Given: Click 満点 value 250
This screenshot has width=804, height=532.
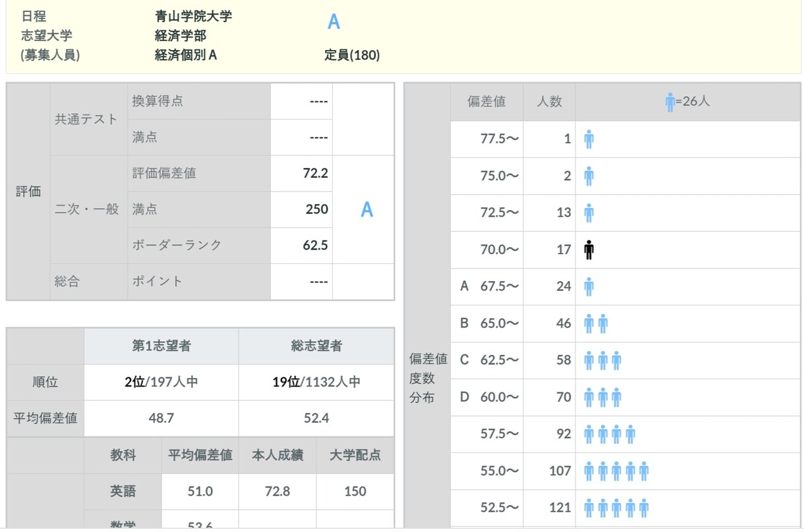Looking at the screenshot, I should 317,209.
